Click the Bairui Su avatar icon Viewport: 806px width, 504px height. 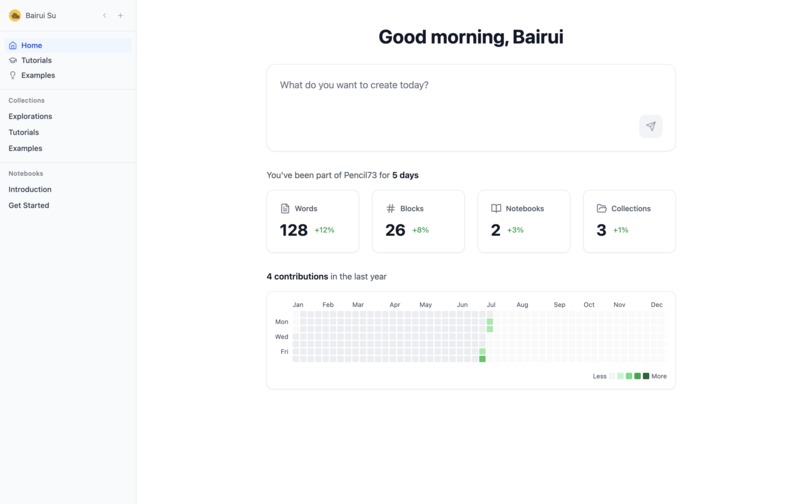(15, 16)
